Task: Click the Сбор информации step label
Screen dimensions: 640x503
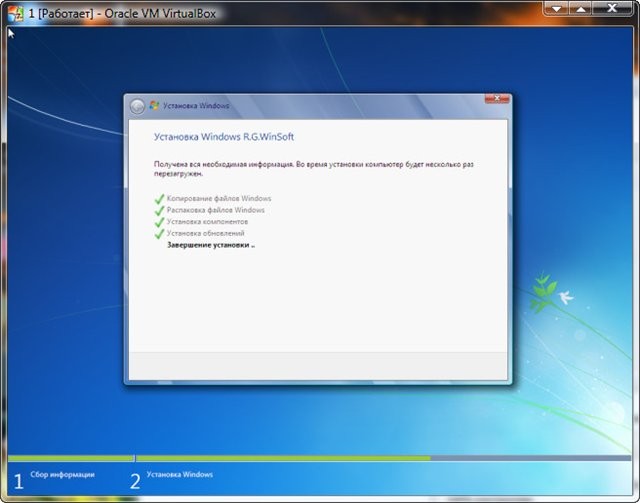Action: [x=62, y=474]
